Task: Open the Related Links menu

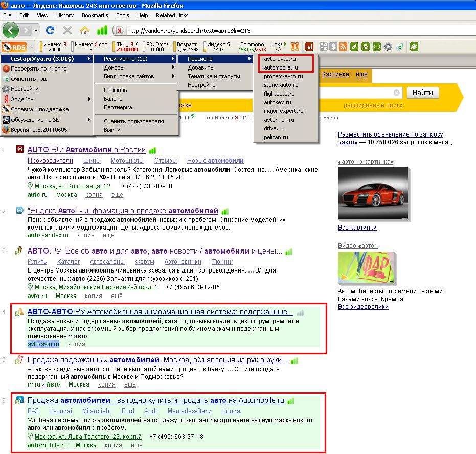Action: pyautogui.click(x=172, y=15)
